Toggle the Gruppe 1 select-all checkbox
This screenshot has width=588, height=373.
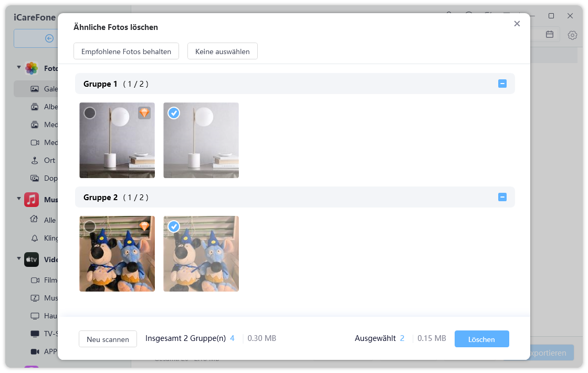pos(502,84)
